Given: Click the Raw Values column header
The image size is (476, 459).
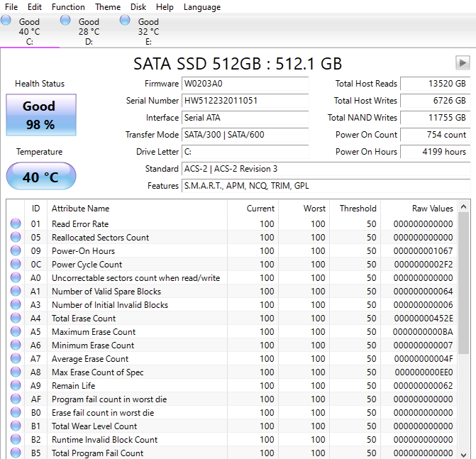Looking at the screenshot, I should tap(419, 209).
